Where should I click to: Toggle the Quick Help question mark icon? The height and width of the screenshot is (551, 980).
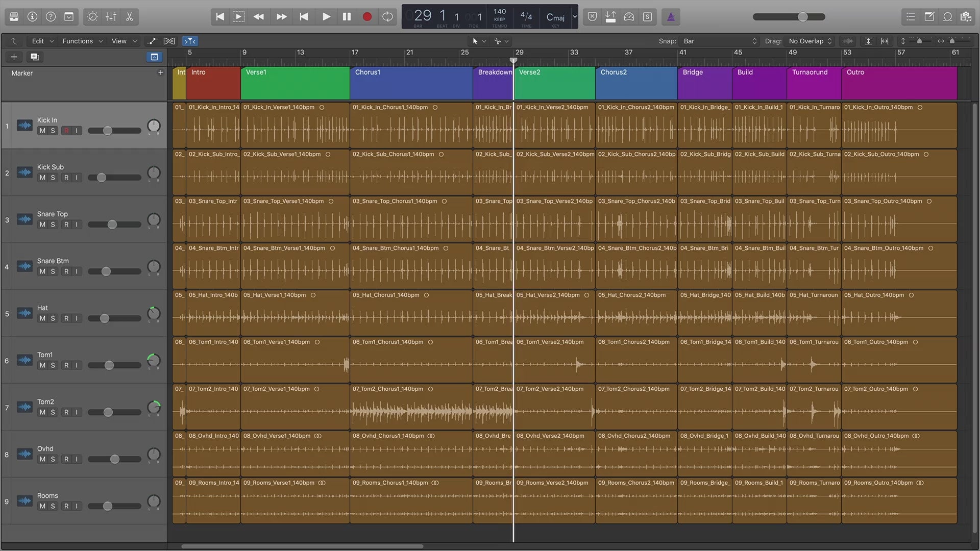51,17
